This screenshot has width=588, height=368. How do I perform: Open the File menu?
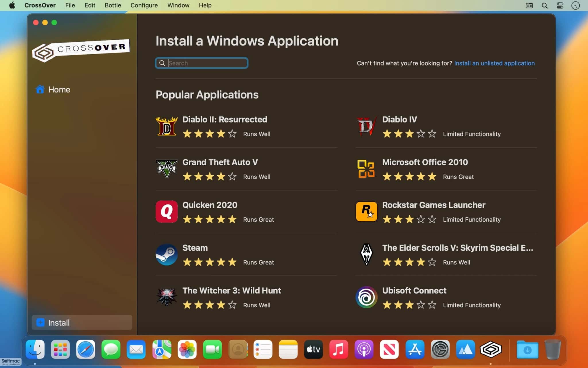[x=70, y=5]
